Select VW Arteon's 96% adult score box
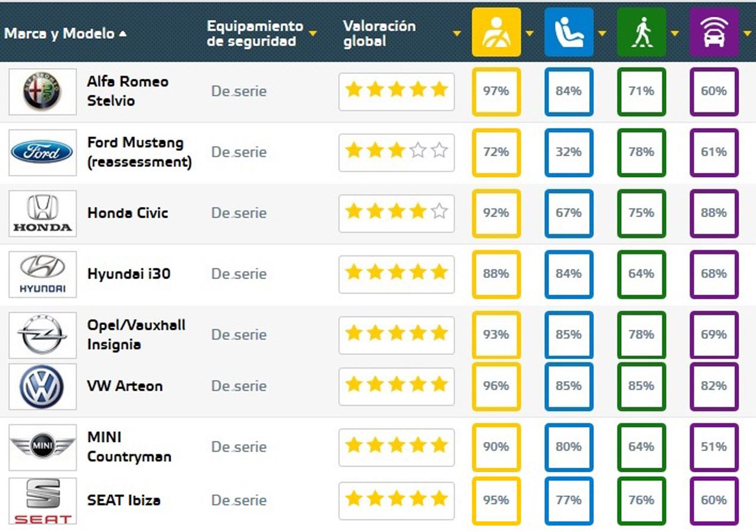756x532 pixels. (496, 386)
